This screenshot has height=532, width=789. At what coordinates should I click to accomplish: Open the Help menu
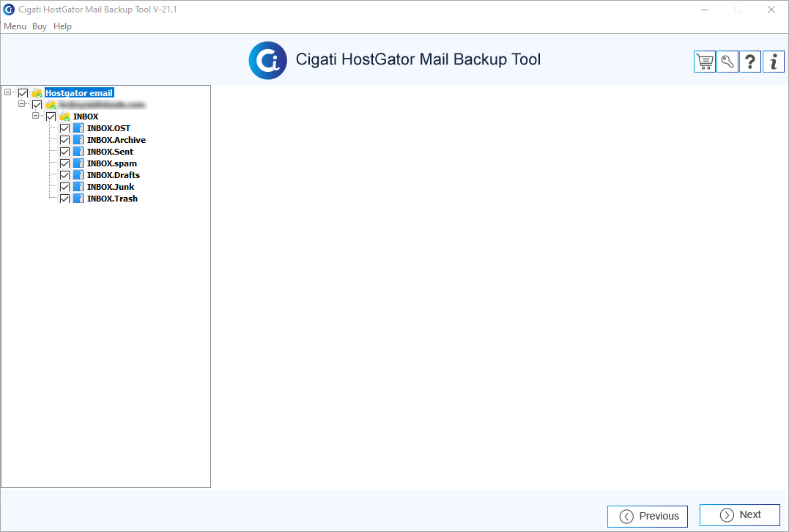point(62,26)
